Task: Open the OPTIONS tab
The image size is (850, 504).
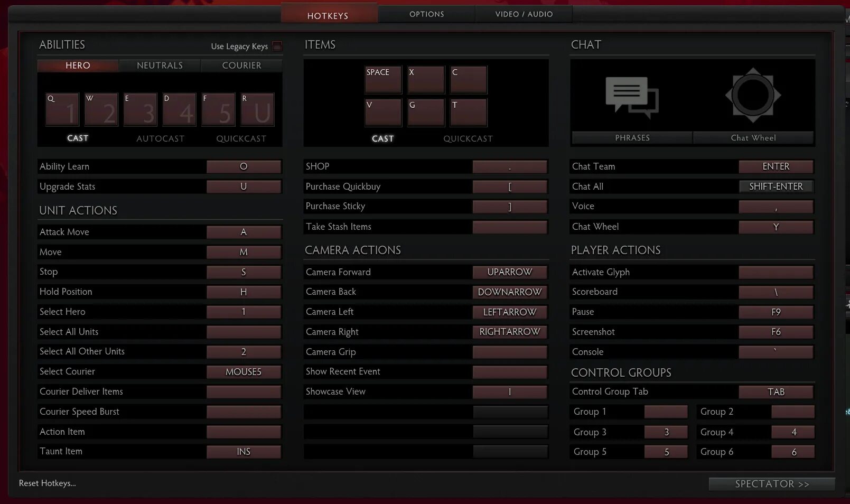Action: pos(427,14)
